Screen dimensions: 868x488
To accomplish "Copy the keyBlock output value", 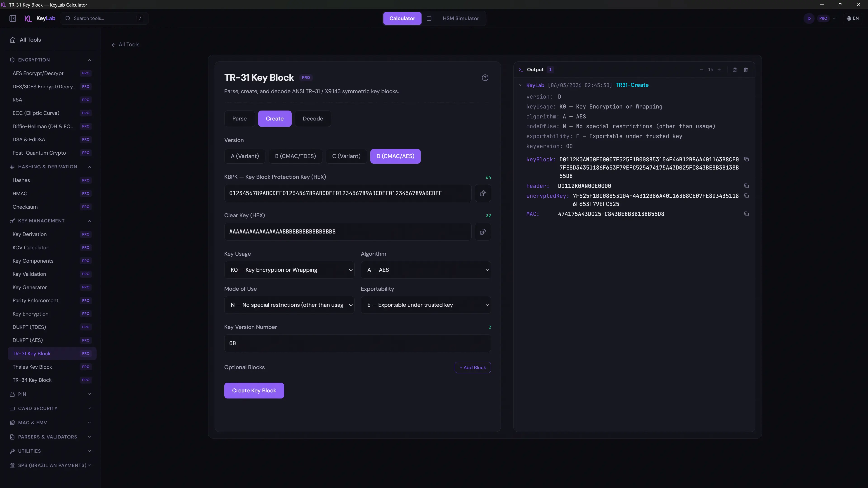I will coord(746,159).
